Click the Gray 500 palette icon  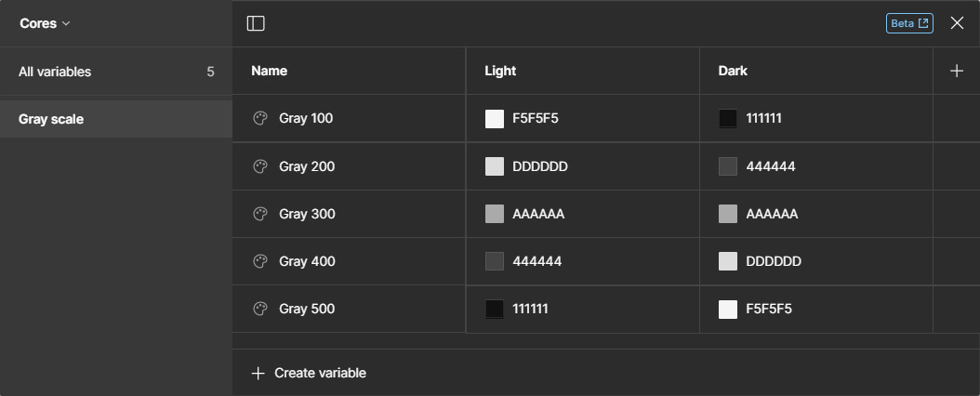(260, 309)
